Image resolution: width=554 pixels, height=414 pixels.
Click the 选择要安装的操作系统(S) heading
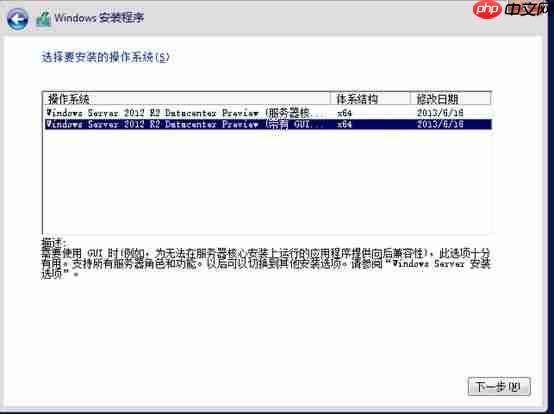106,57
